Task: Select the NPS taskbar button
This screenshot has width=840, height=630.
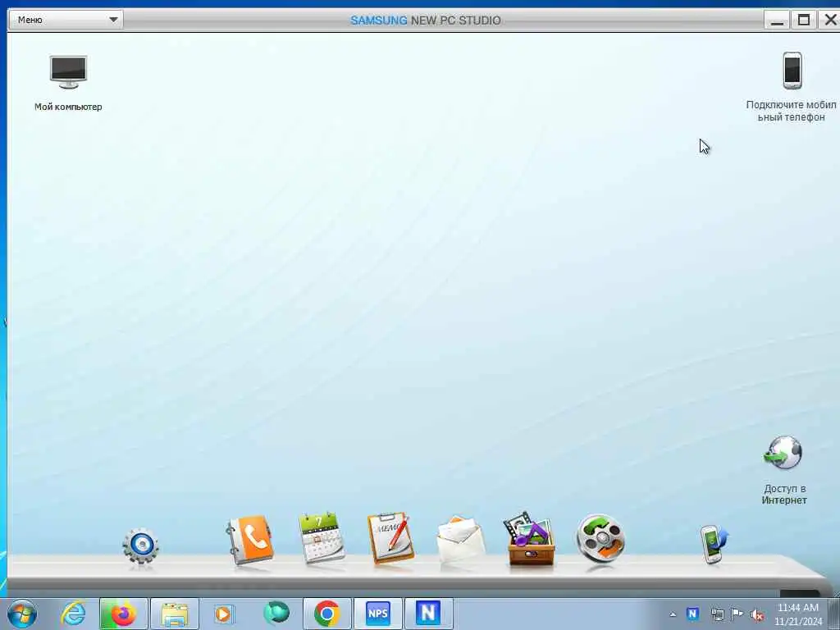Action: point(377,614)
